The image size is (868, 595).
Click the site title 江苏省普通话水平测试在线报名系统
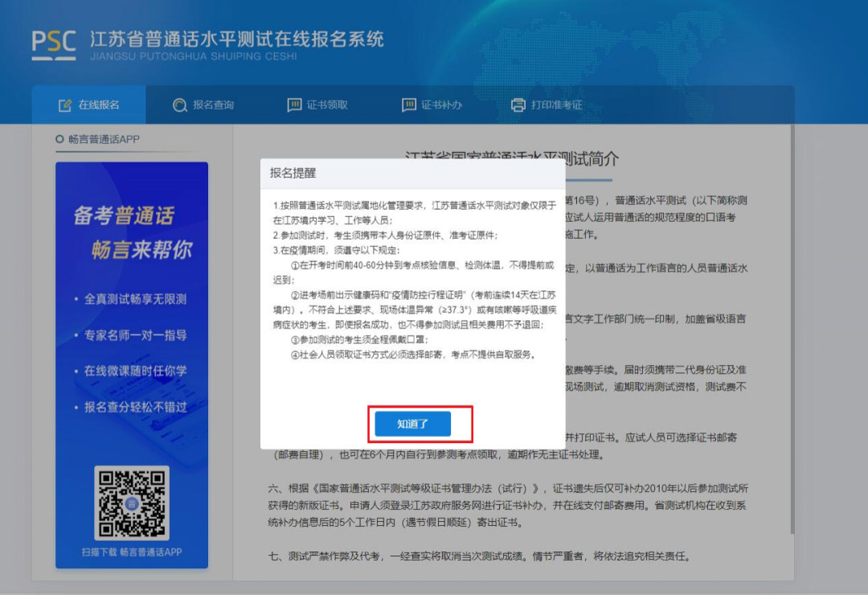(x=236, y=39)
